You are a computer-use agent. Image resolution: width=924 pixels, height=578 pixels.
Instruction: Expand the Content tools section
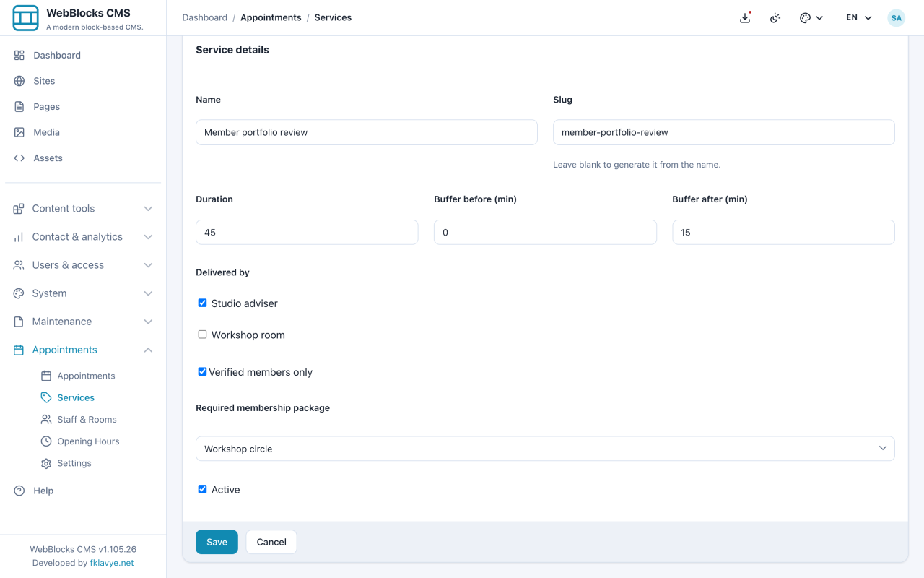click(83, 209)
